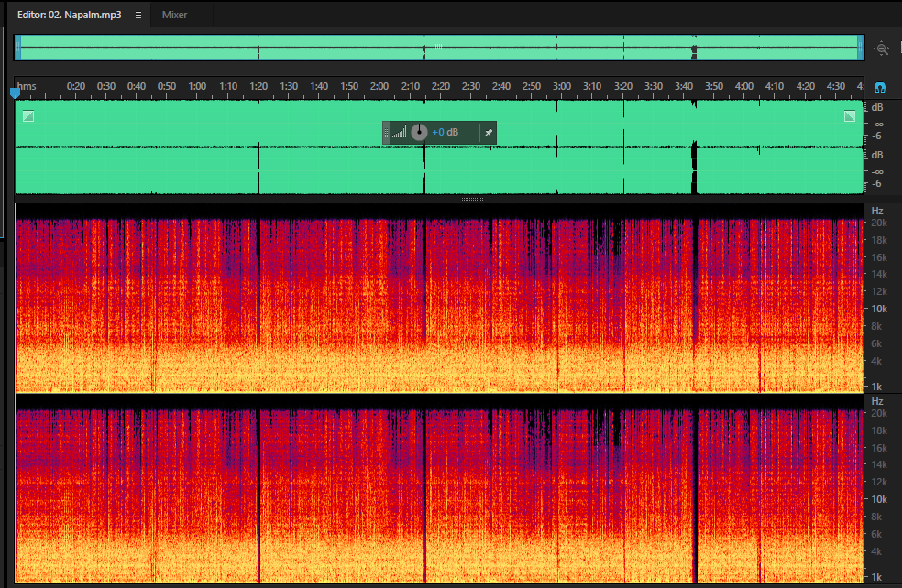
Task: Click the +0 dB value field
Action: click(x=445, y=132)
